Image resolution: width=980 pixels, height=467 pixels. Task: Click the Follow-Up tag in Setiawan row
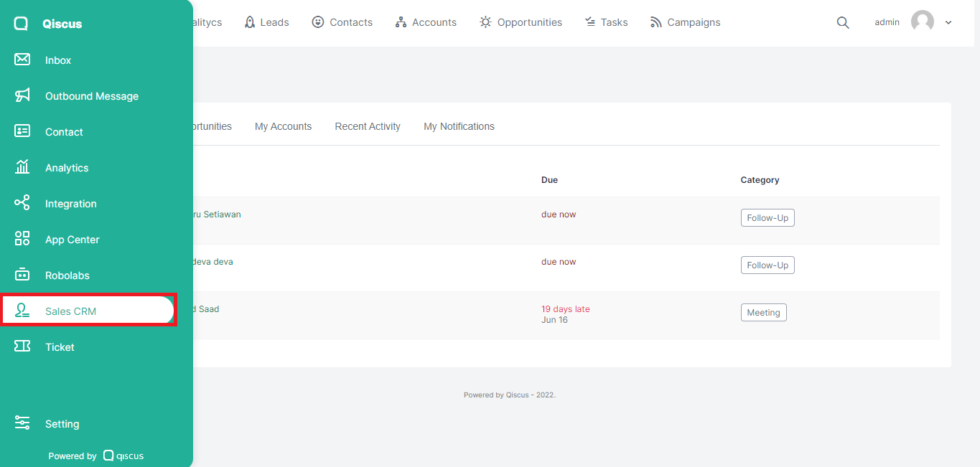(767, 218)
